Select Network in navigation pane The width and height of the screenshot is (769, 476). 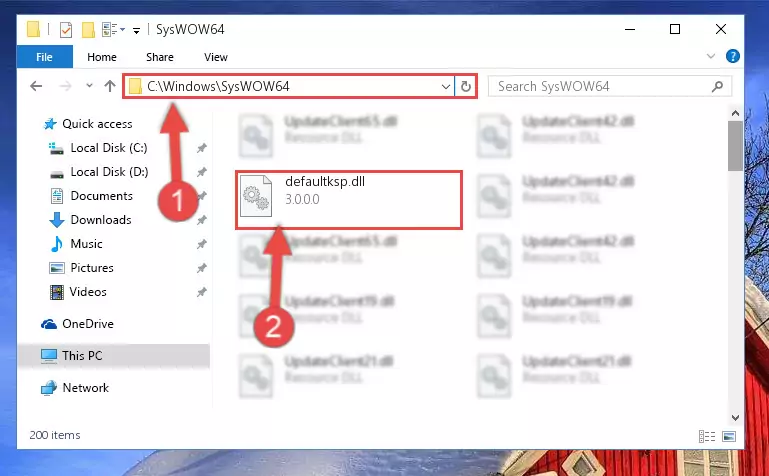click(85, 388)
